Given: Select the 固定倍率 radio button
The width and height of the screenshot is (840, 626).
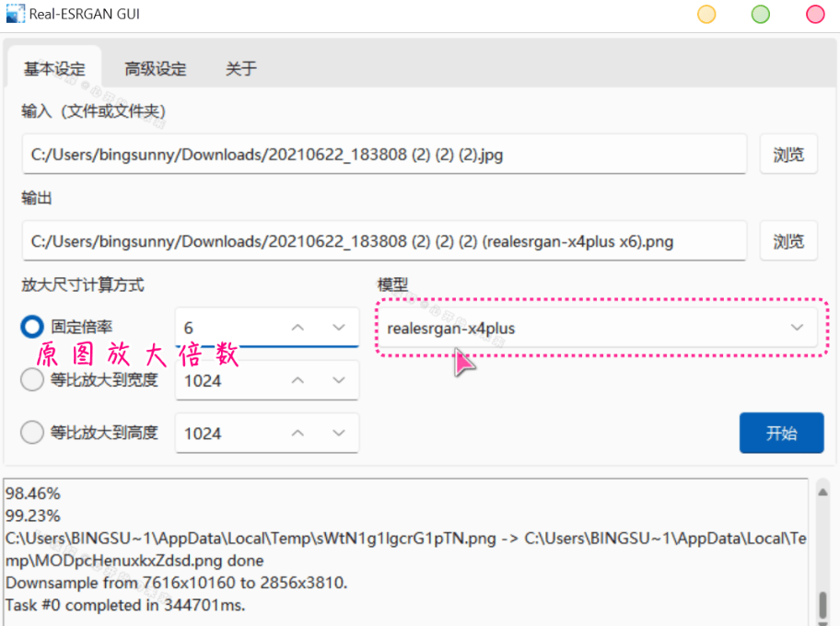Looking at the screenshot, I should (31, 327).
